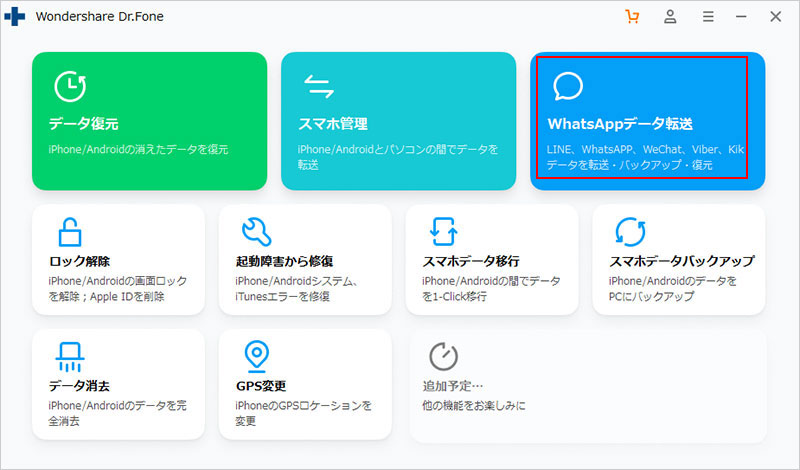The image size is (800, 470).
Task: Open the shopping cart icon
Action: [x=632, y=17]
